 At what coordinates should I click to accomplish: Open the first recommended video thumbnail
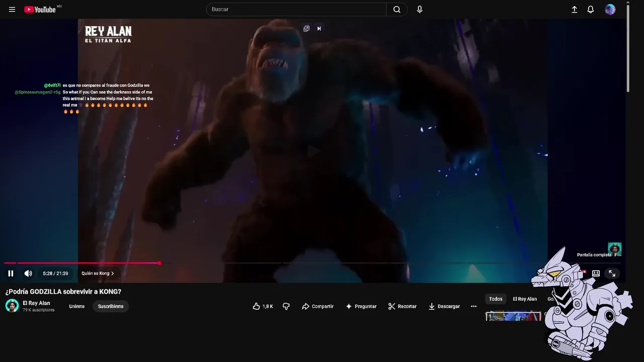click(x=513, y=316)
